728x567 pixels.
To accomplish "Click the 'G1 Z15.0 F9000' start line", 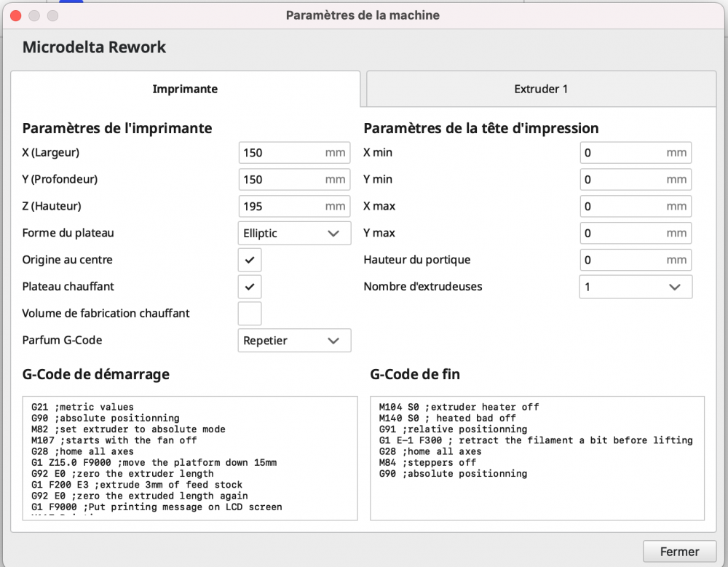I will click(x=154, y=462).
